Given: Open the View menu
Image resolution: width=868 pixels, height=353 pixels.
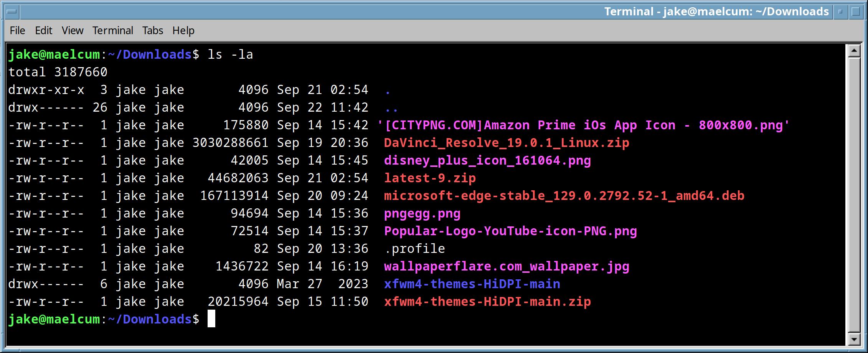Looking at the screenshot, I should tap(73, 30).
